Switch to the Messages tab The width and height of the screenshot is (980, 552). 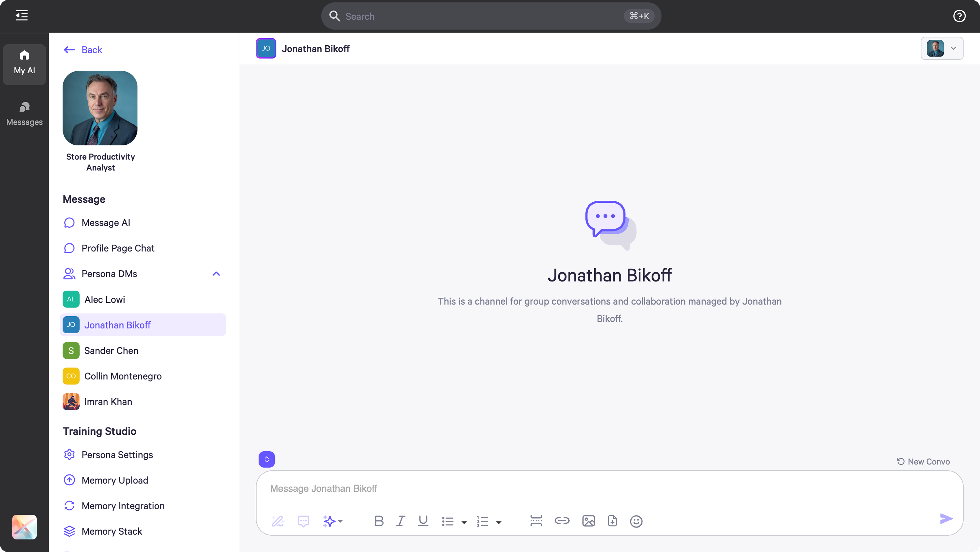(24, 113)
